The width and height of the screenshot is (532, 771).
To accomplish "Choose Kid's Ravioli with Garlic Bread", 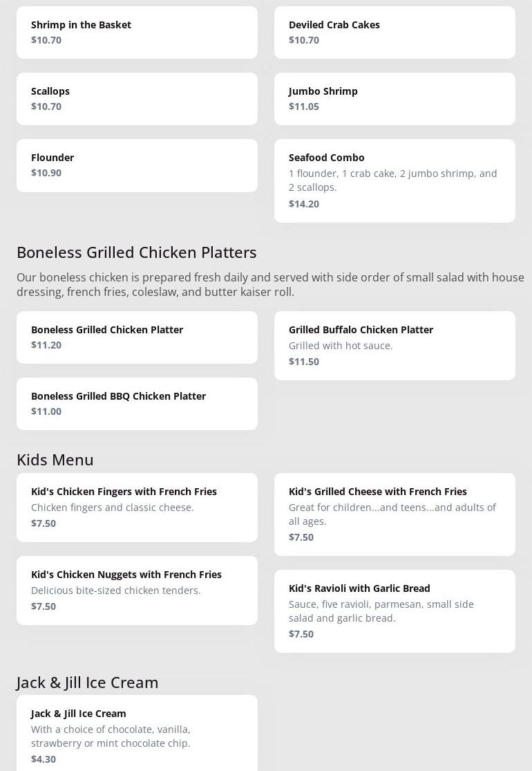I will [395, 611].
